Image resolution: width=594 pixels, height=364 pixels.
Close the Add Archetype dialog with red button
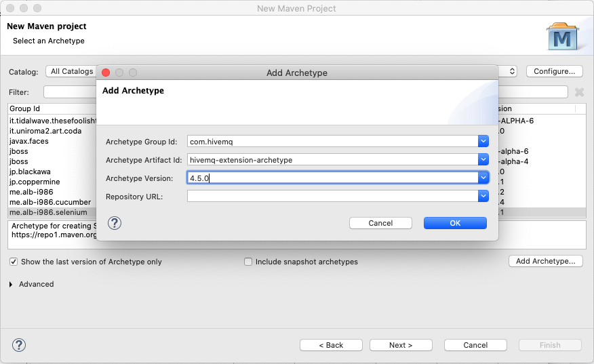tap(106, 73)
